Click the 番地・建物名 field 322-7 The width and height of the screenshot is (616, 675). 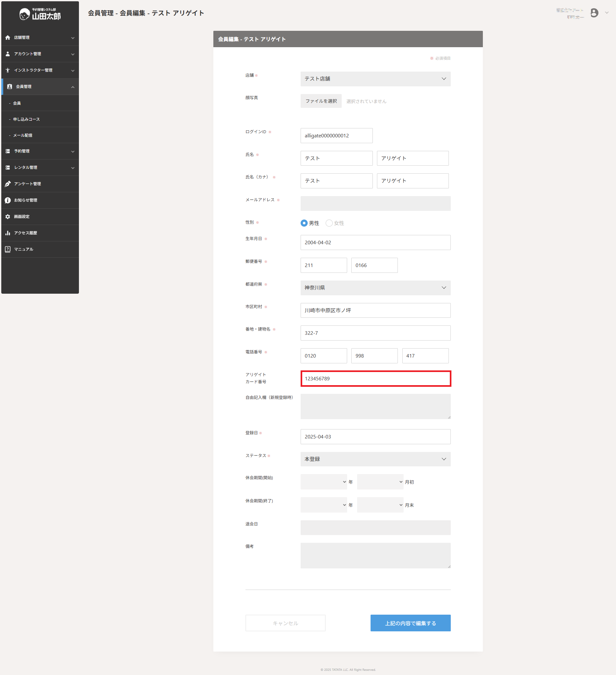(375, 333)
